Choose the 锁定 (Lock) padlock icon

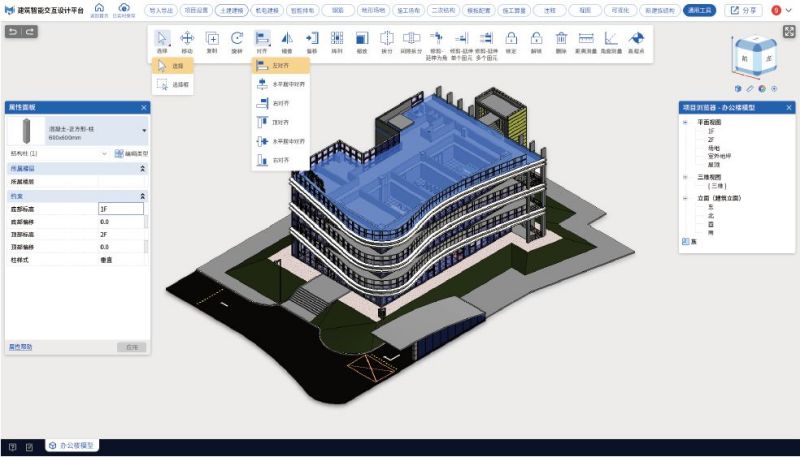[510, 41]
